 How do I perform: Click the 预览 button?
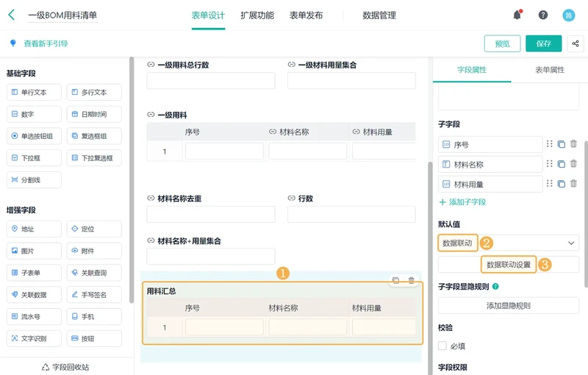[x=502, y=43]
